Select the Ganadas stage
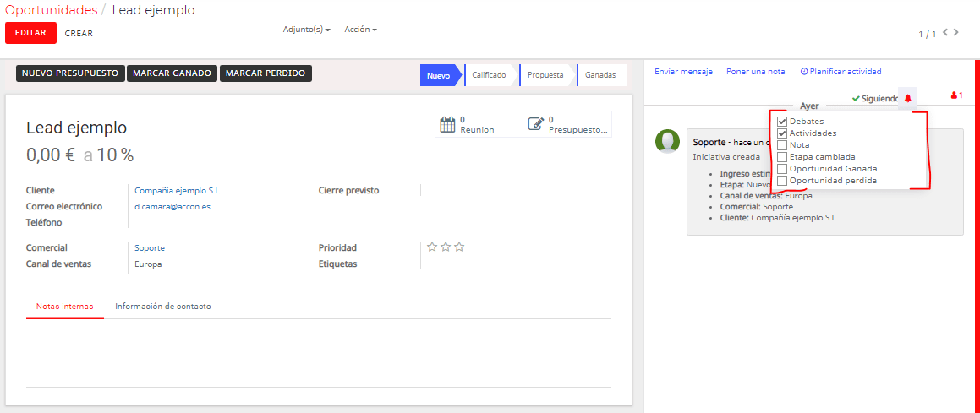The height and width of the screenshot is (413, 980). point(600,75)
